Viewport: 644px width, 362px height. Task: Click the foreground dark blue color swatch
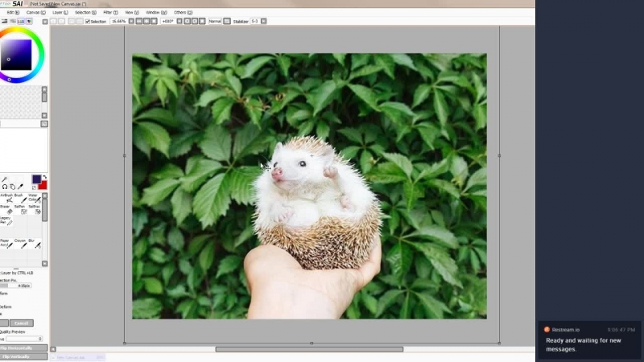[x=36, y=179]
